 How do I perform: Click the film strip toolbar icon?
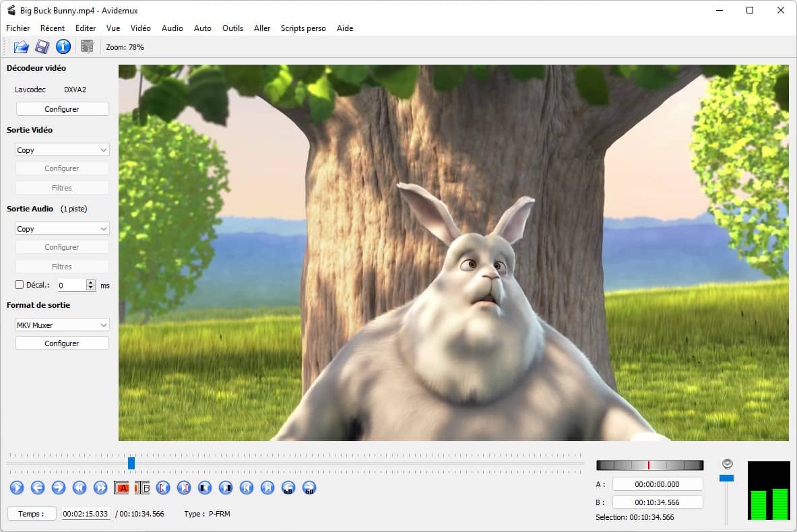[x=88, y=46]
